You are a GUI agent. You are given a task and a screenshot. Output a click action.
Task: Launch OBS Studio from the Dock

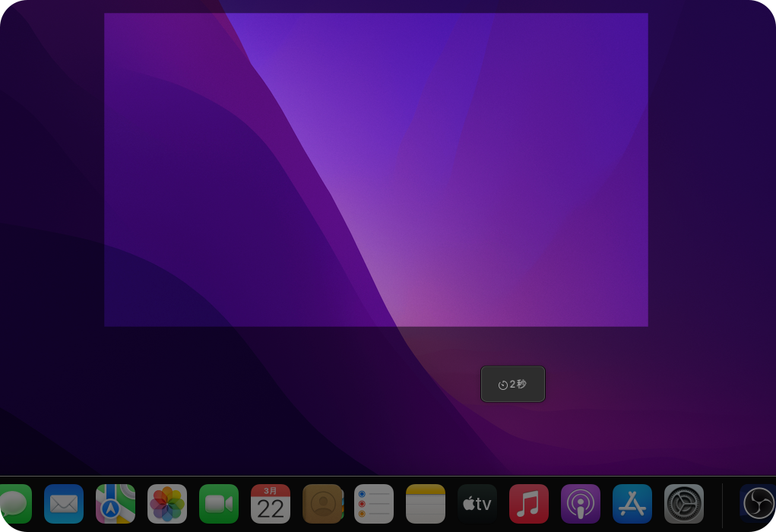757,504
